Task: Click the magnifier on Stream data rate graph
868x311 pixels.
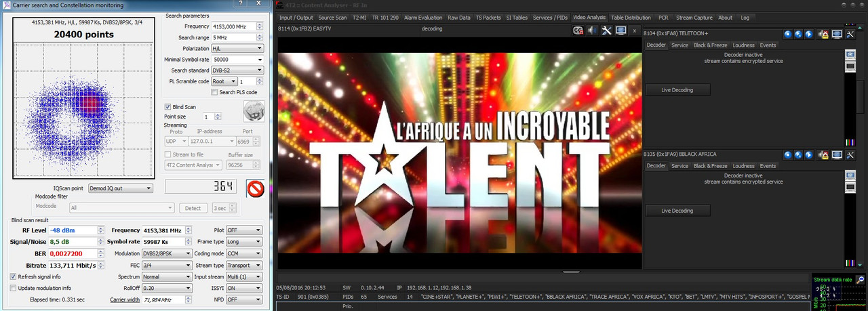Action: coord(860,279)
